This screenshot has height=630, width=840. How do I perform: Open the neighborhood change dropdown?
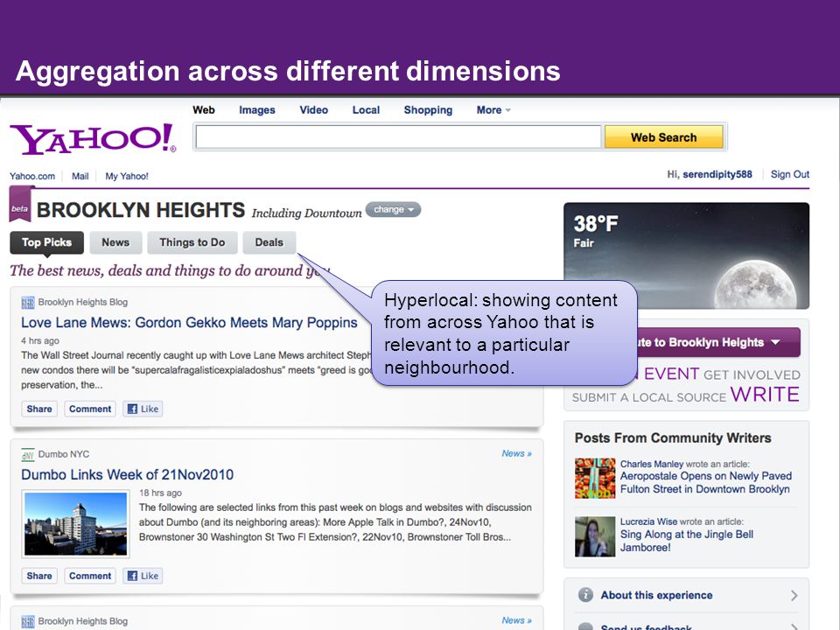click(393, 209)
